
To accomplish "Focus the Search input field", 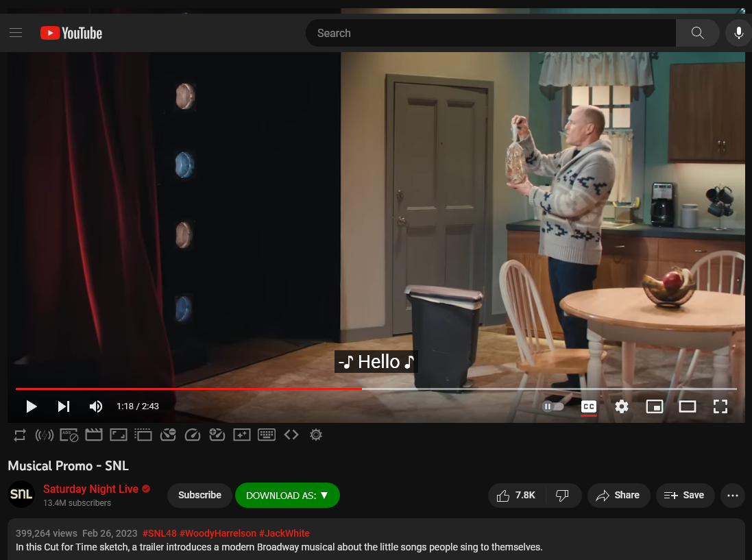I will click(491, 33).
